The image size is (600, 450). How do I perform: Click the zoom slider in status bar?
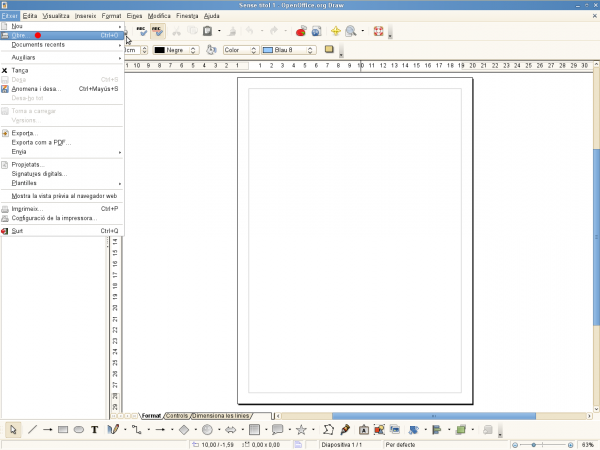534,444
